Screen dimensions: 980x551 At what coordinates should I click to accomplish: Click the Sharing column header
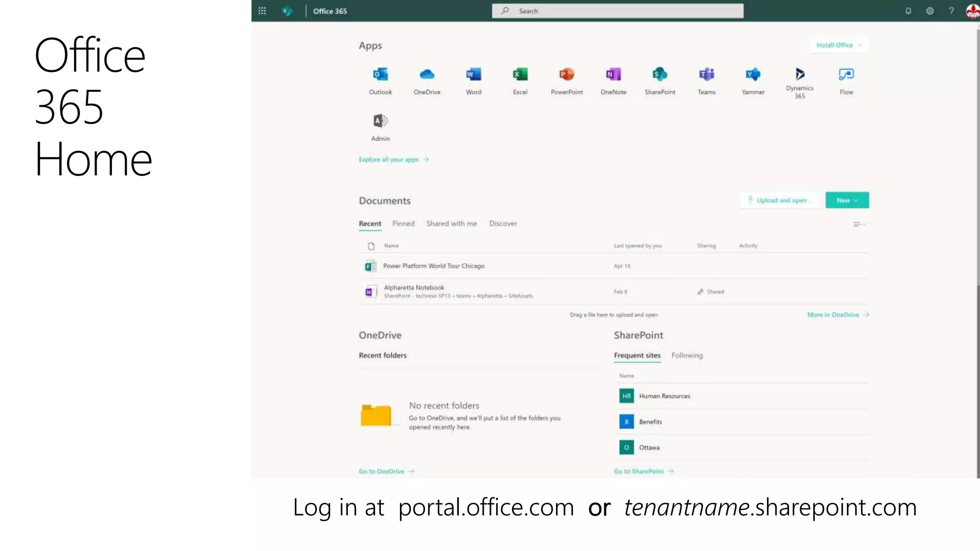[706, 246]
